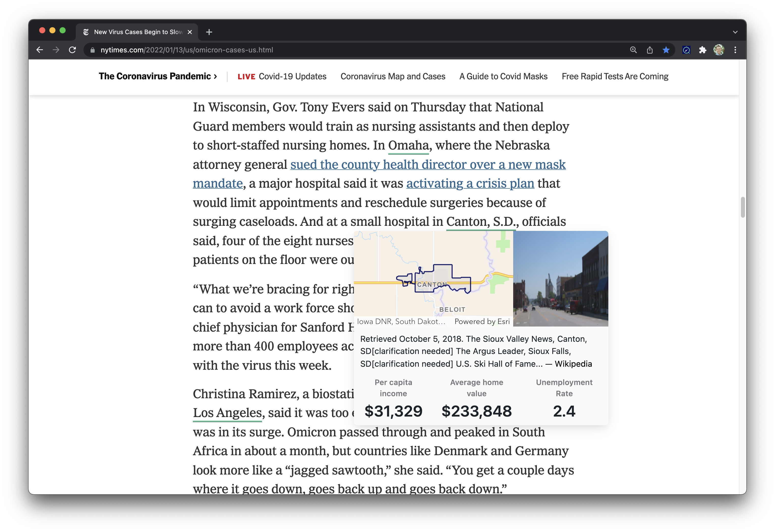Click the browser back arrow

(x=40, y=50)
